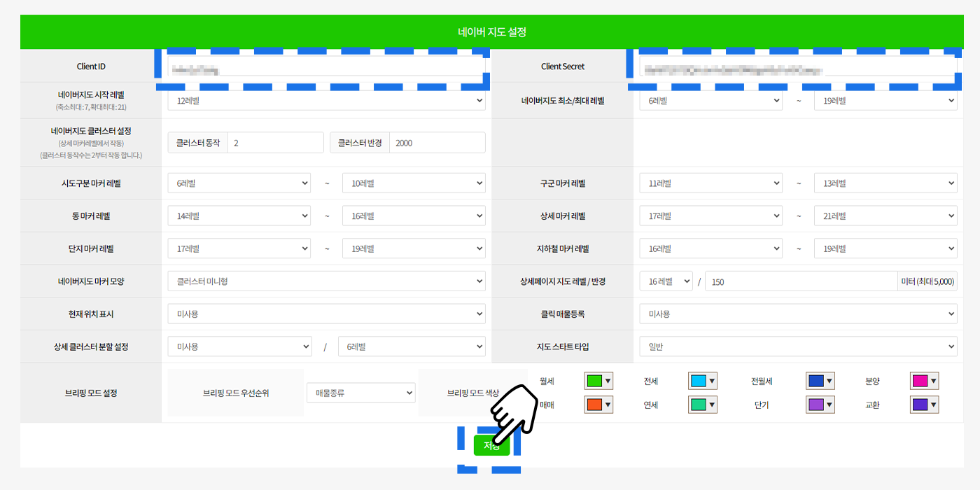The width and height of the screenshot is (980, 490).
Task: Click the 브리핑 모드 설정 row label
Action: point(91,393)
